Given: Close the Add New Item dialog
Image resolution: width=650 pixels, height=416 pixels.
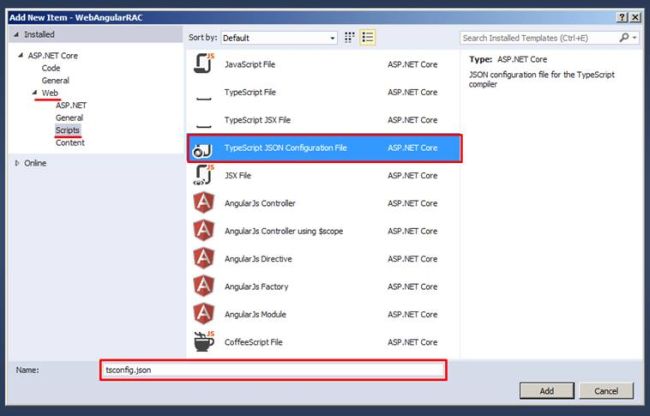Looking at the screenshot, I should pyautogui.click(x=635, y=17).
